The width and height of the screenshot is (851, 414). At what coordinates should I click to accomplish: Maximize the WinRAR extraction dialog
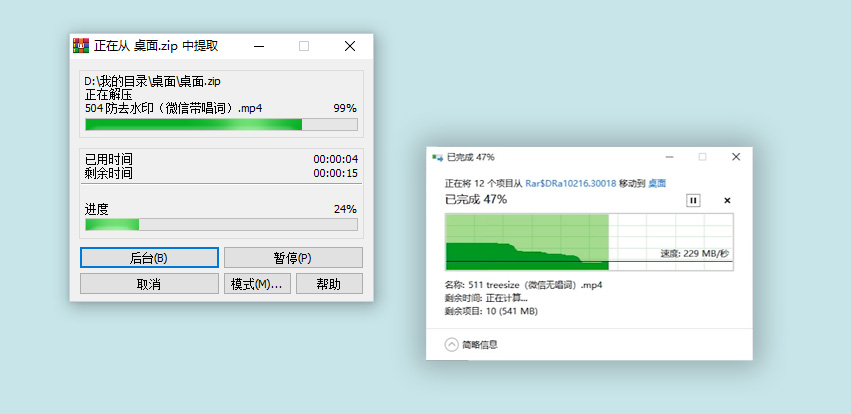click(x=304, y=47)
